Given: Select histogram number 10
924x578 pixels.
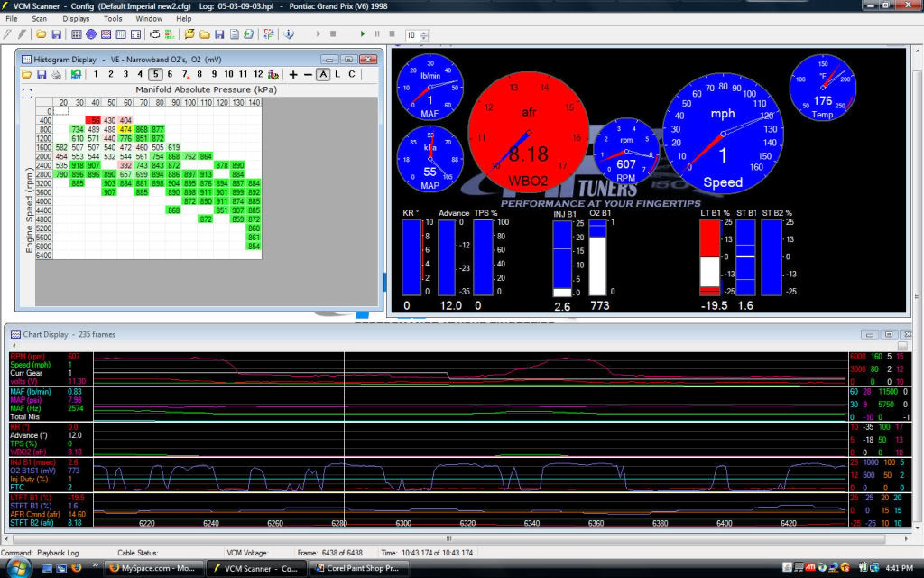Looking at the screenshot, I should [x=228, y=74].
